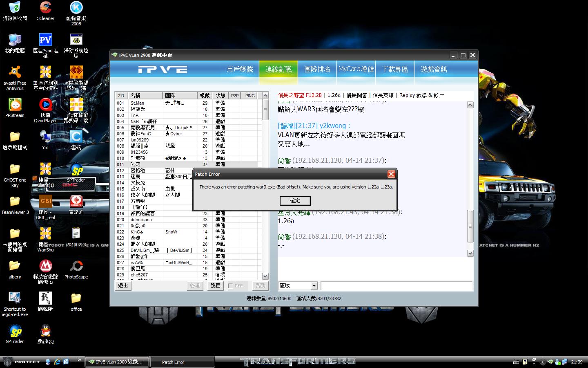The width and height of the screenshot is (588, 368).
Task: Close the Patch Error dialog
Action: click(x=391, y=174)
